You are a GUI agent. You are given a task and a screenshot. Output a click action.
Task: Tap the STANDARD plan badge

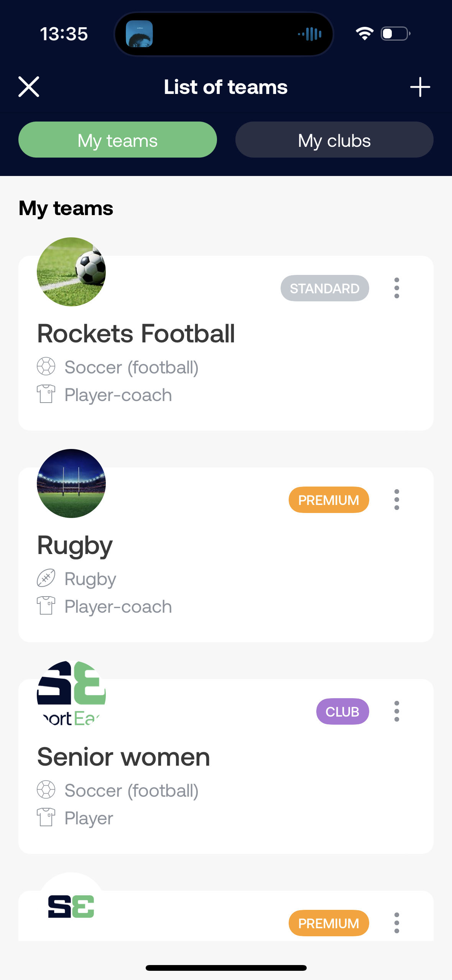(x=325, y=288)
